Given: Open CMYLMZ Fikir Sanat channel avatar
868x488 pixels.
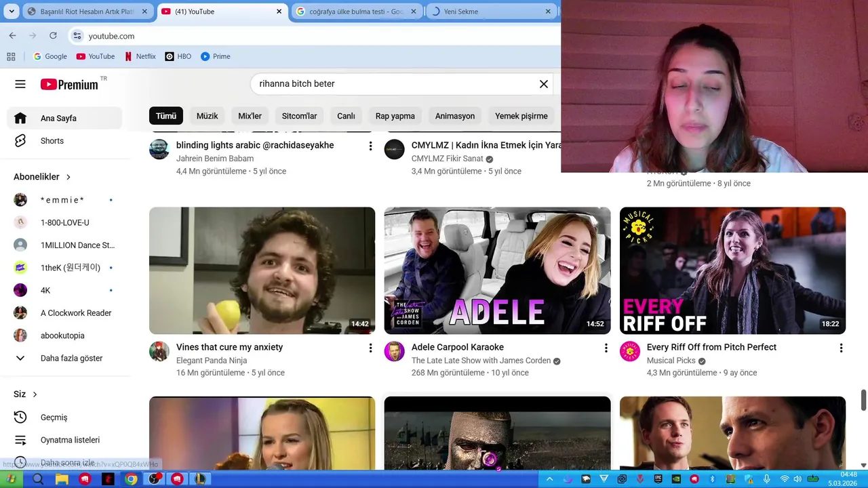Looking at the screenshot, I should (394, 149).
